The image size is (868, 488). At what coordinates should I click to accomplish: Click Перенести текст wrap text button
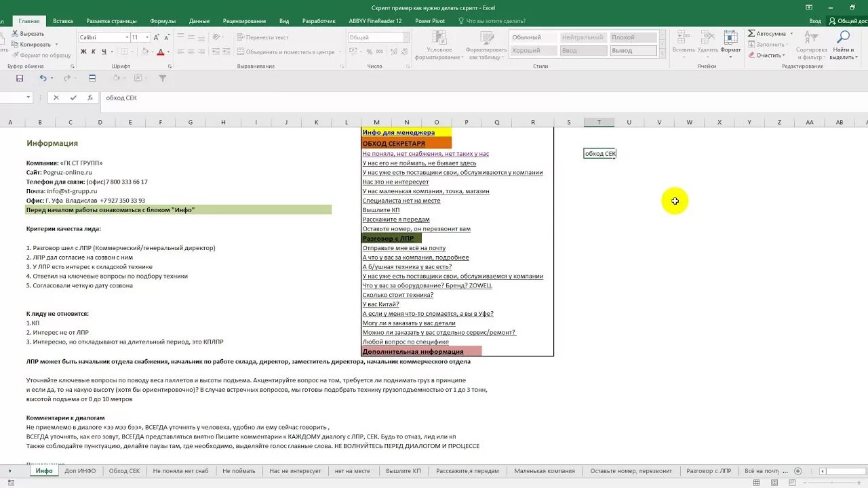coord(262,37)
